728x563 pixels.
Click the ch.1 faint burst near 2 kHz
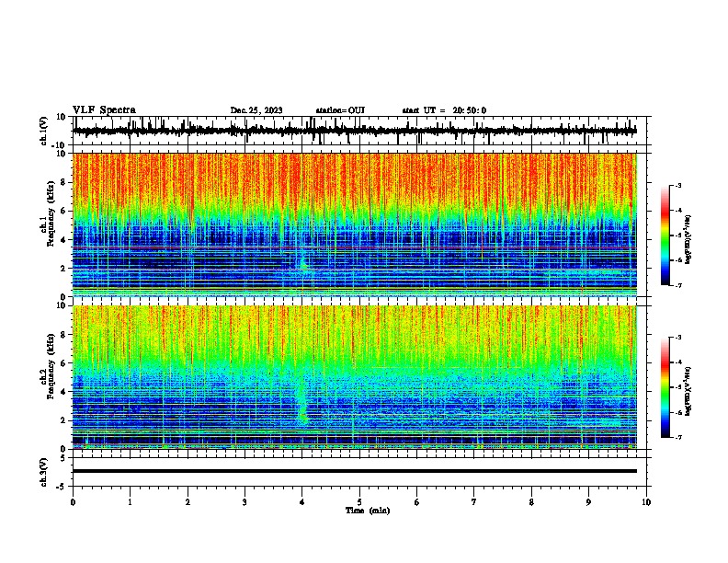[303, 263]
